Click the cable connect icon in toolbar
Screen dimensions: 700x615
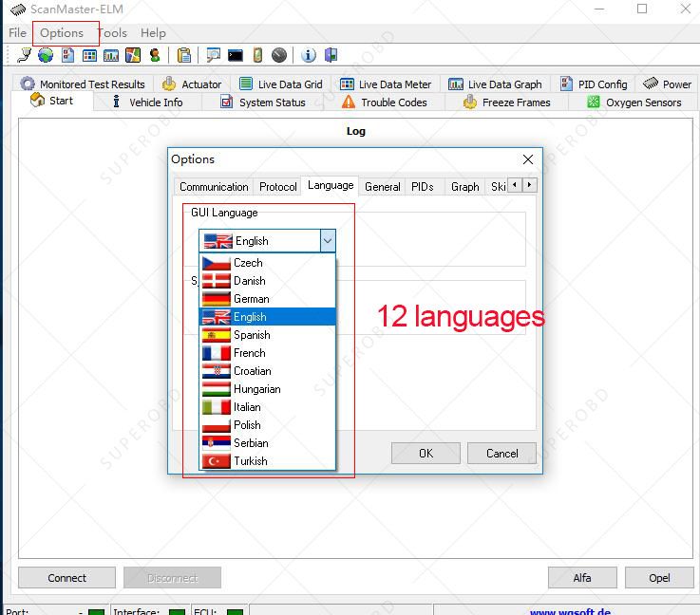[24, 55]
